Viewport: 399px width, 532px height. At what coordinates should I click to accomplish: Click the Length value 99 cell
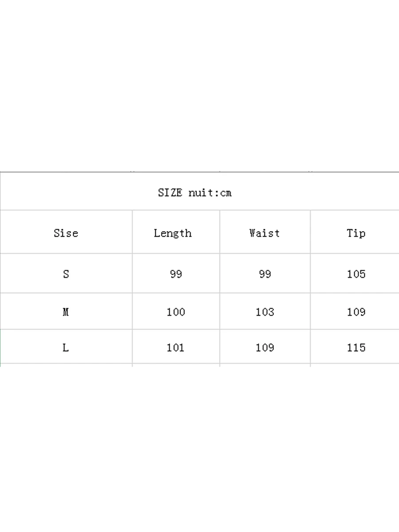176,273
